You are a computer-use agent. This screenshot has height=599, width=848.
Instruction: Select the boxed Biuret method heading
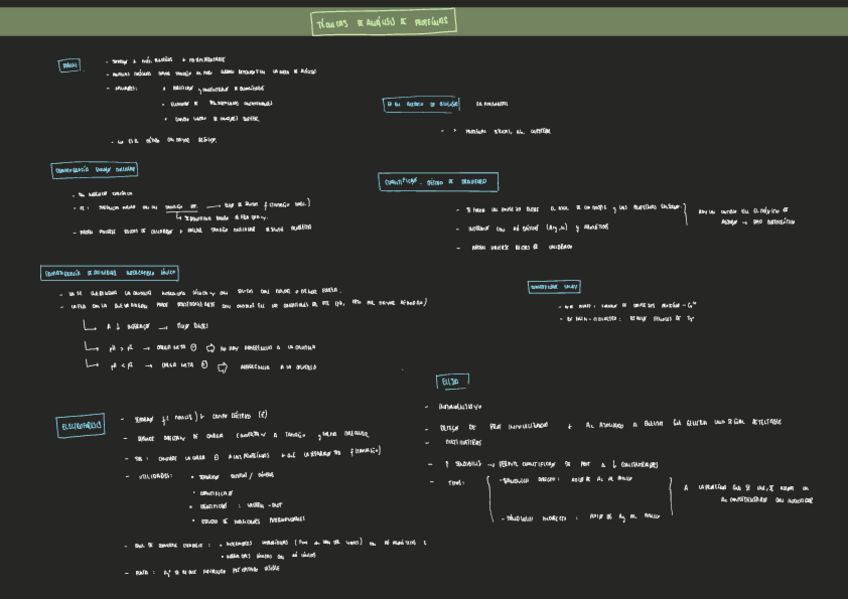click(421, 104)
